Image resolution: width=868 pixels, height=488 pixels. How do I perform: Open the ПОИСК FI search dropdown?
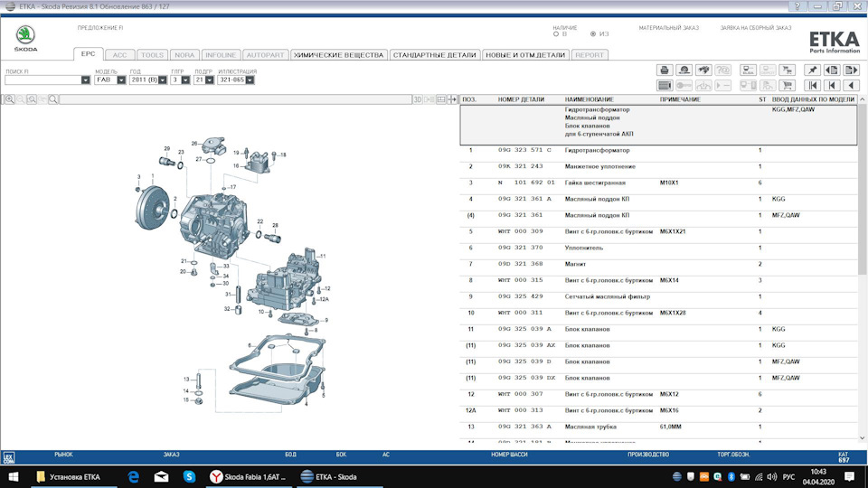pos(85,80)
